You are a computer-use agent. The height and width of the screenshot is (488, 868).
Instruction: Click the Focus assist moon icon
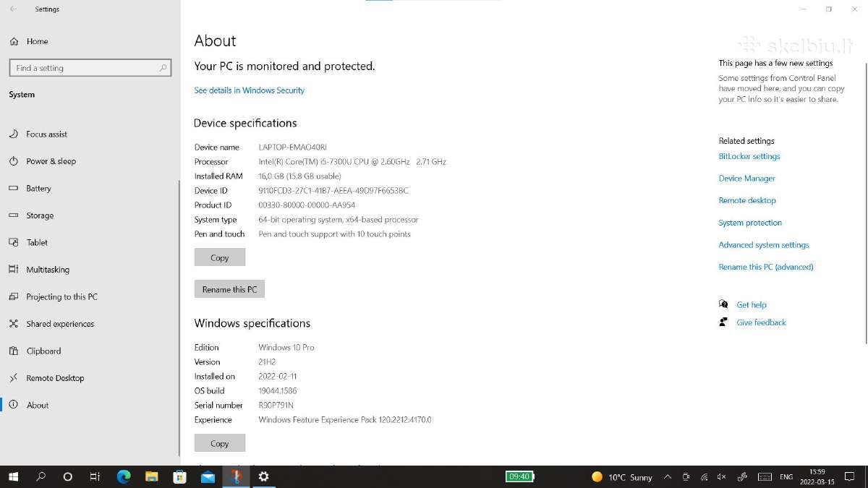pyautogui.click(x=13, y=134)
